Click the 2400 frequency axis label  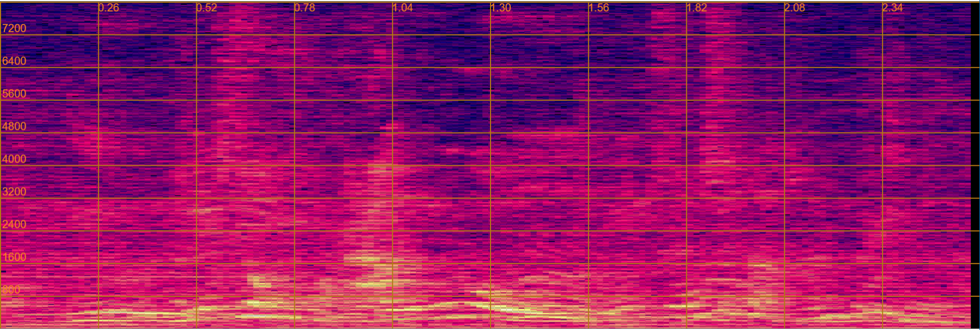click(x=14, y=224)
